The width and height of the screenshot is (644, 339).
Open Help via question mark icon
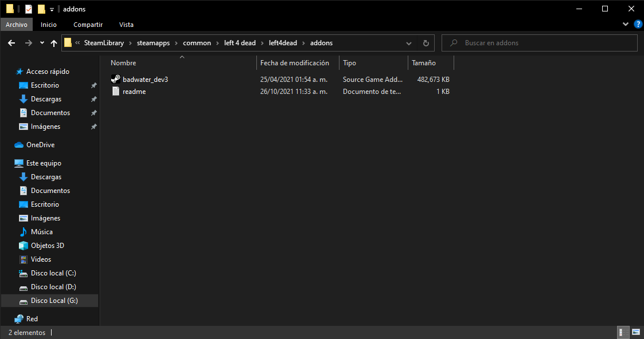(x=638, y=24)
